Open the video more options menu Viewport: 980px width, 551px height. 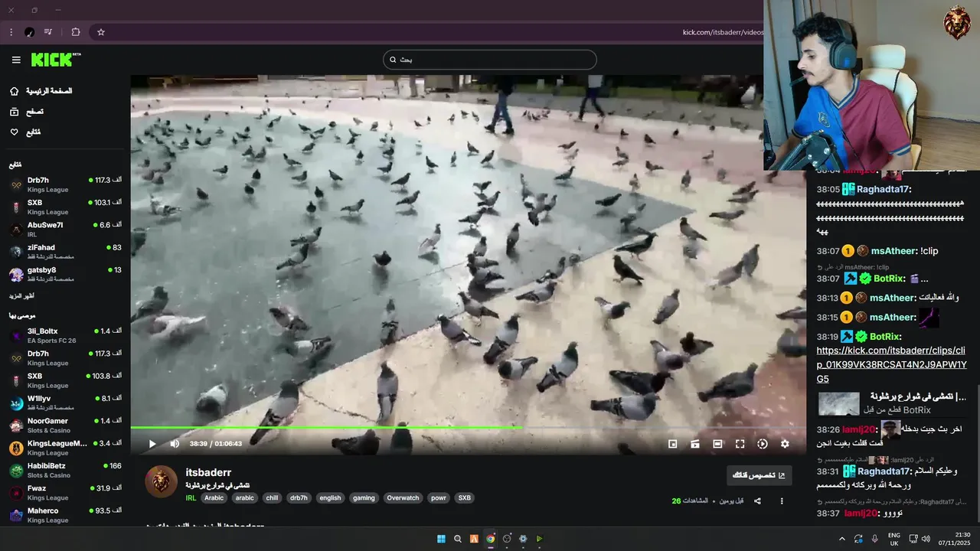(782, 501)
